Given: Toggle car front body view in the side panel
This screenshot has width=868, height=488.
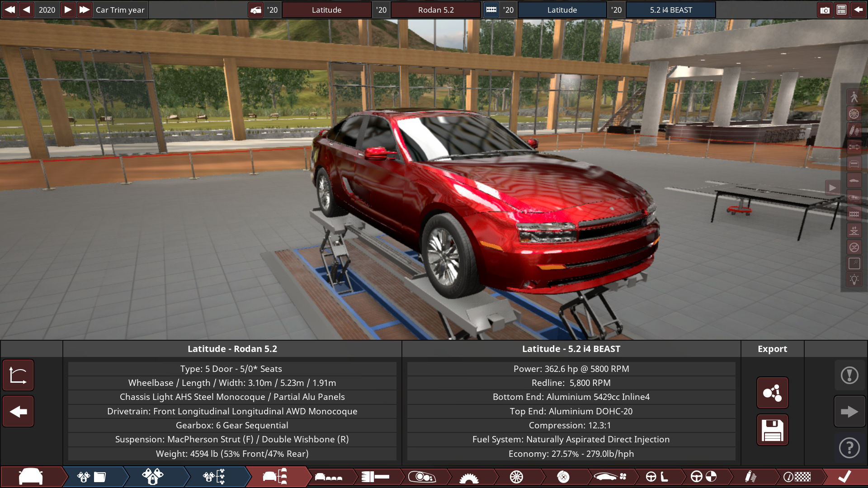Looking at the screenshot, I should point(854,164).
